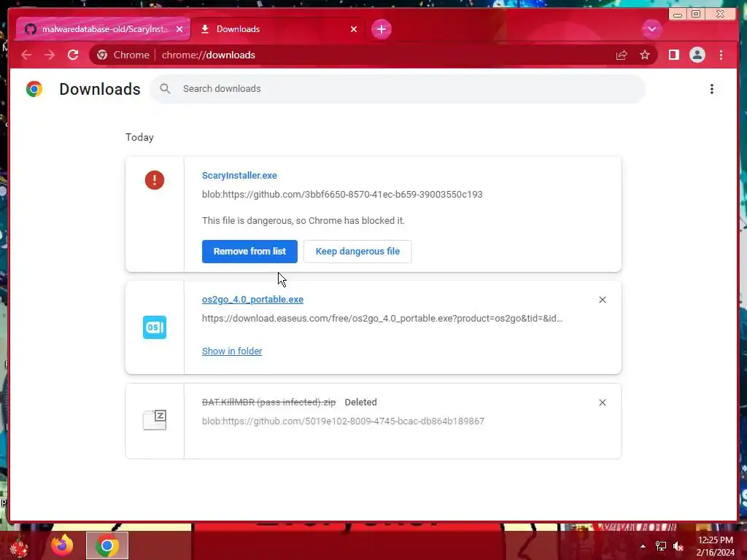Restore down the Chrome window
This screenshot has width=747, height=560.
coord(695,15)
